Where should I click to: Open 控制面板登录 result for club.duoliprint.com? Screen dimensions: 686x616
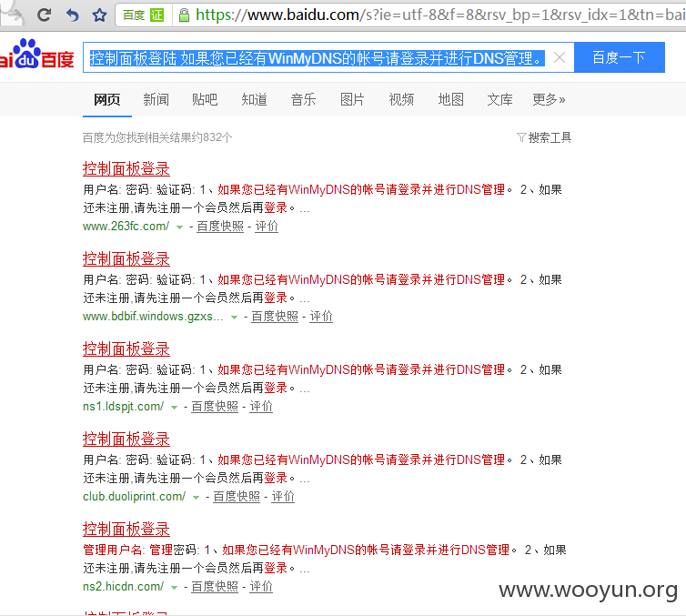coord(126,439)
